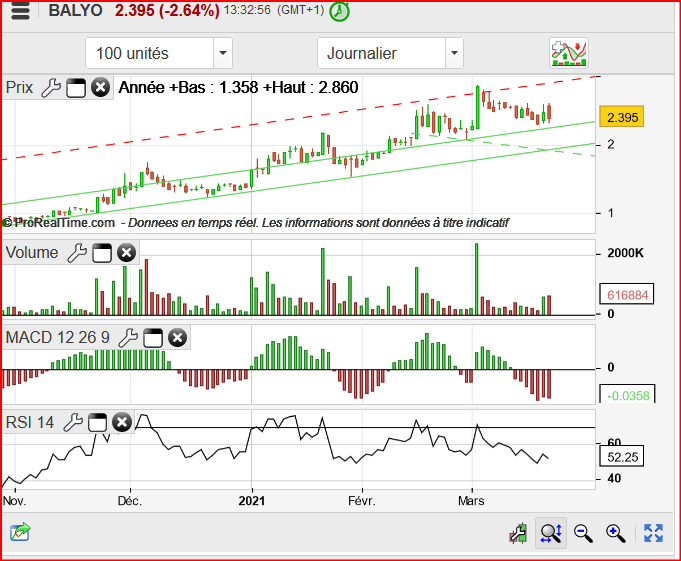The width and height of the screenshot is (681, 561).
Task: Click the Mars date axis label
Action: click(471, 501)
